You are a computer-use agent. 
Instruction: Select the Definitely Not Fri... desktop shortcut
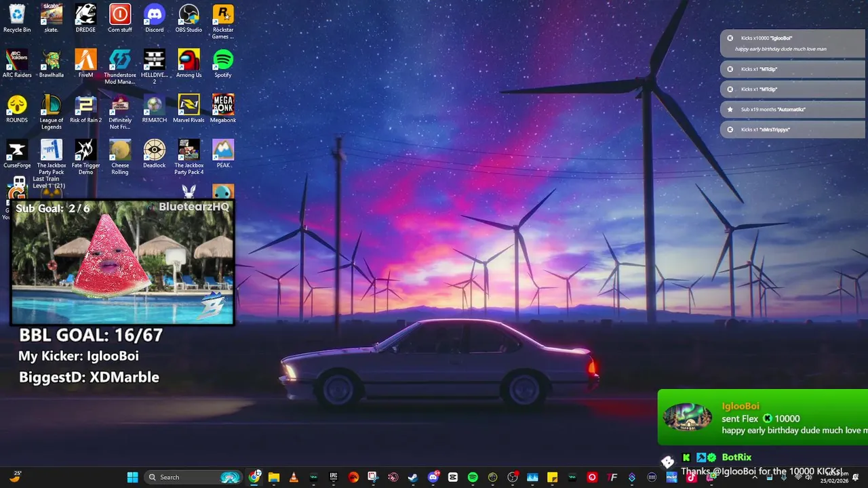(x=120, y=113)
